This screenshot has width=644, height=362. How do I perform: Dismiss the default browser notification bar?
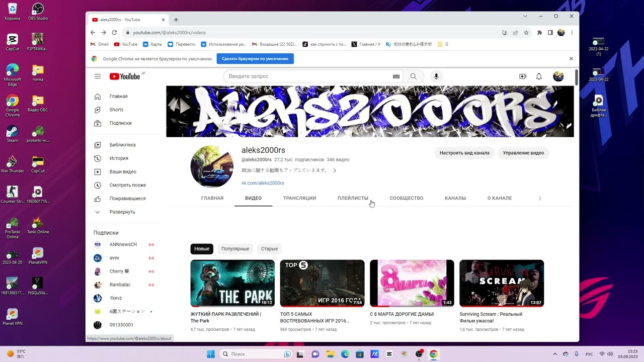point(571,59)
